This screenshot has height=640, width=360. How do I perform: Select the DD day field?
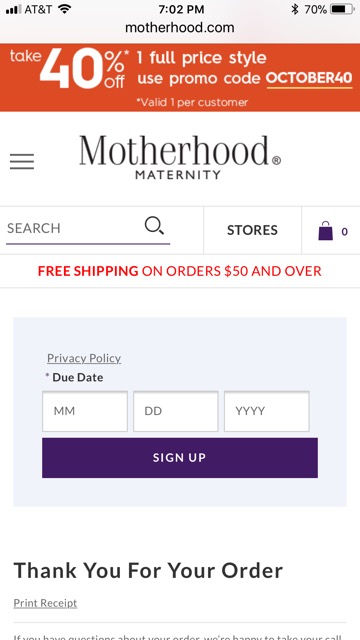[176, 411]
